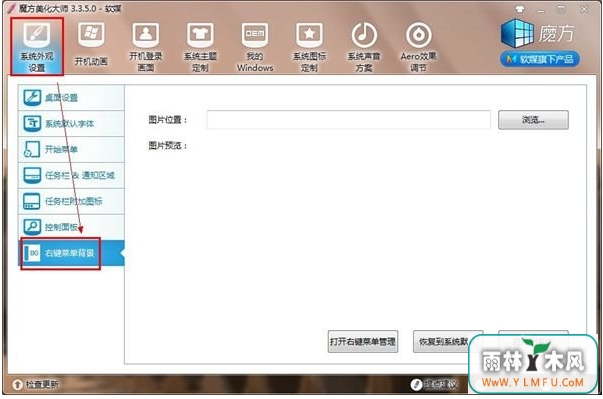Screen dimensions: 603x399
Task: Minimize the 魔方美化大师 window
Action: point(541,10)
